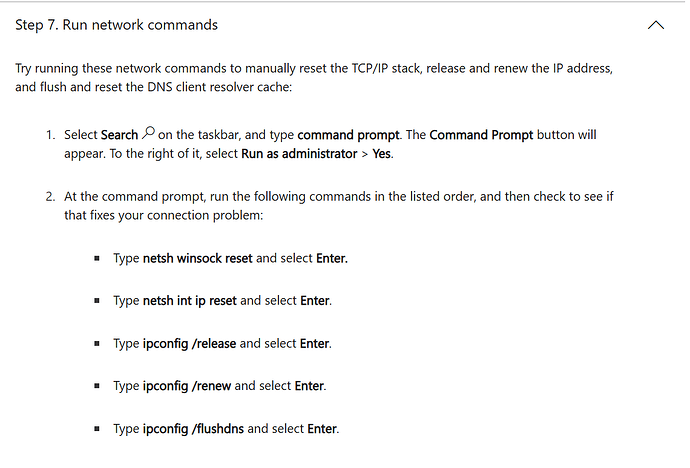
Task: Click the bold 'Search' word in step one
Action: tap(119, 135)
